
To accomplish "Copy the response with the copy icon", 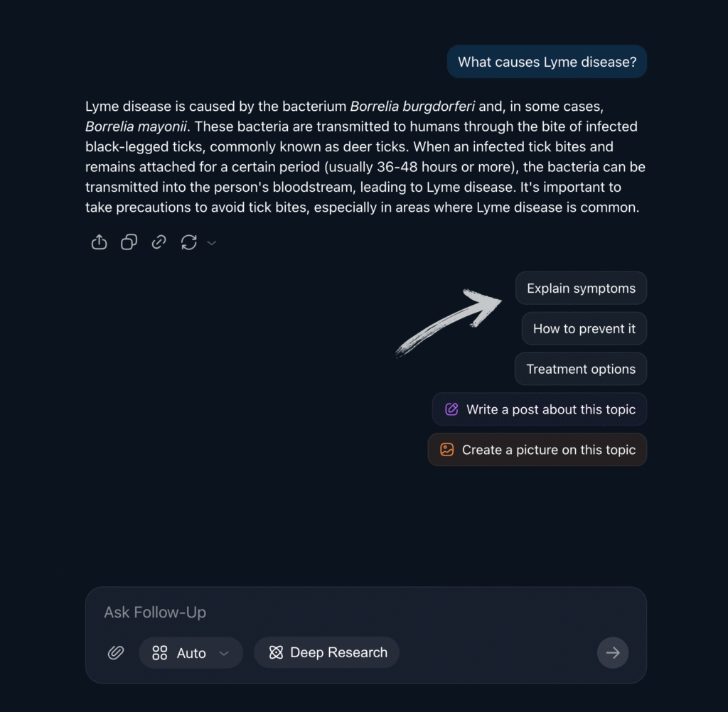I will pyautogui.click(x=129, y=242).
